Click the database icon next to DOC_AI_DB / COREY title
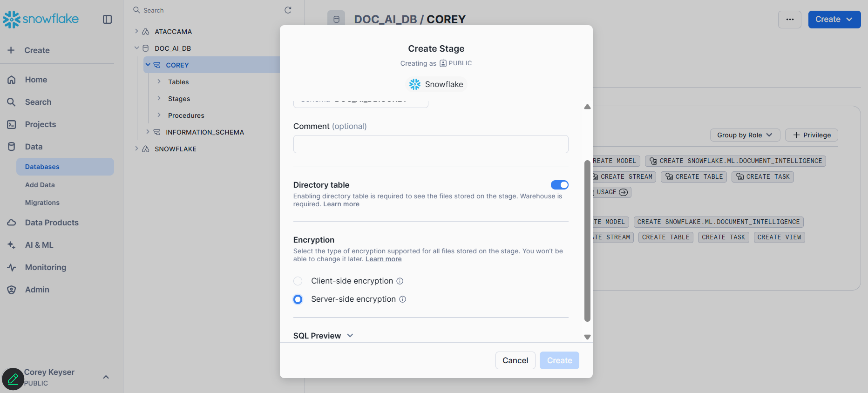 tap(336, 19)
